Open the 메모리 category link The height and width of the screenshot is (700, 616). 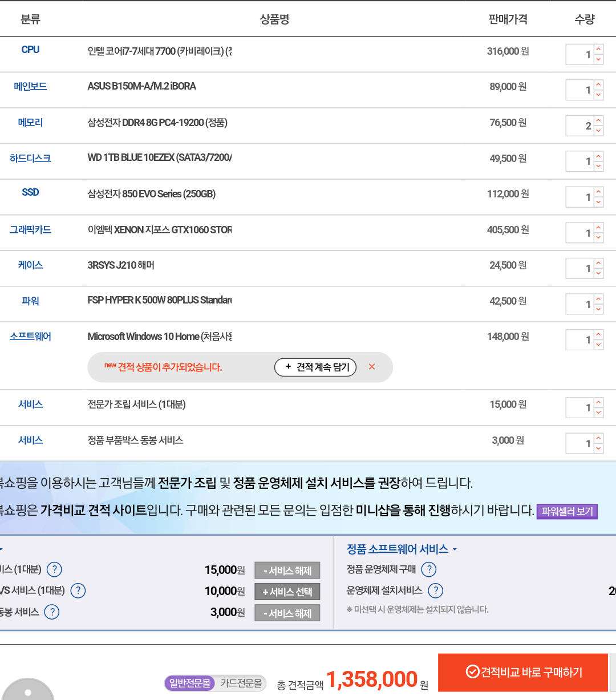30,122
